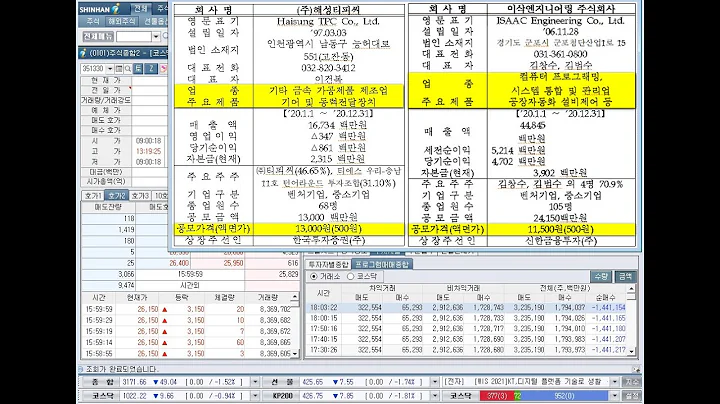720x404 pixels.
Task: Select the 17:40:15 program trading row
Action: 466,339
